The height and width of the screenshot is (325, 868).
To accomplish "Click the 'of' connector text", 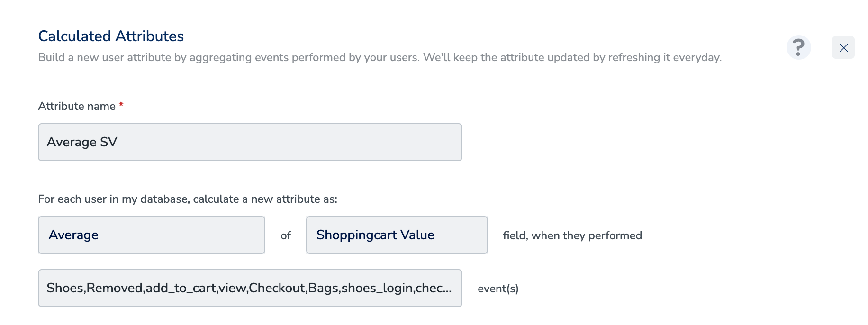I will pos(285,235).
